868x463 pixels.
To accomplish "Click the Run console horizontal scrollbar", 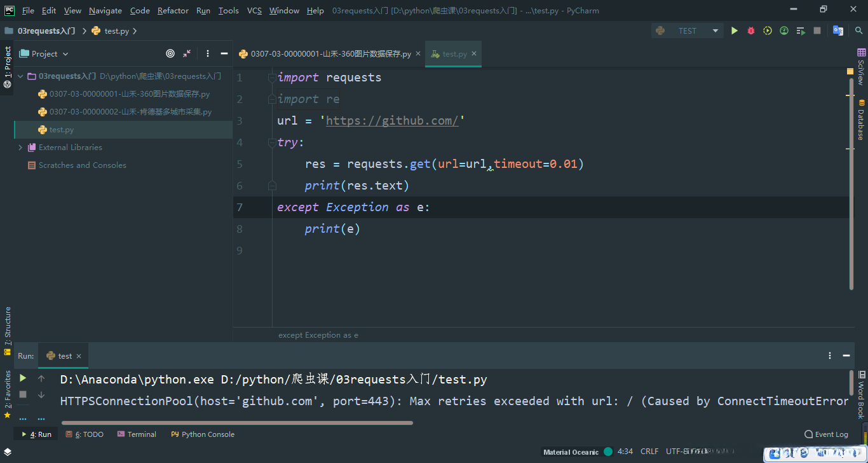I will [x=237, y=422].
